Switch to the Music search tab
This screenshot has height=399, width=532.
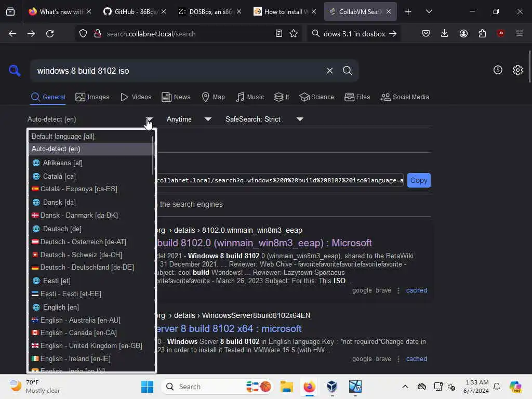(250, 97)
